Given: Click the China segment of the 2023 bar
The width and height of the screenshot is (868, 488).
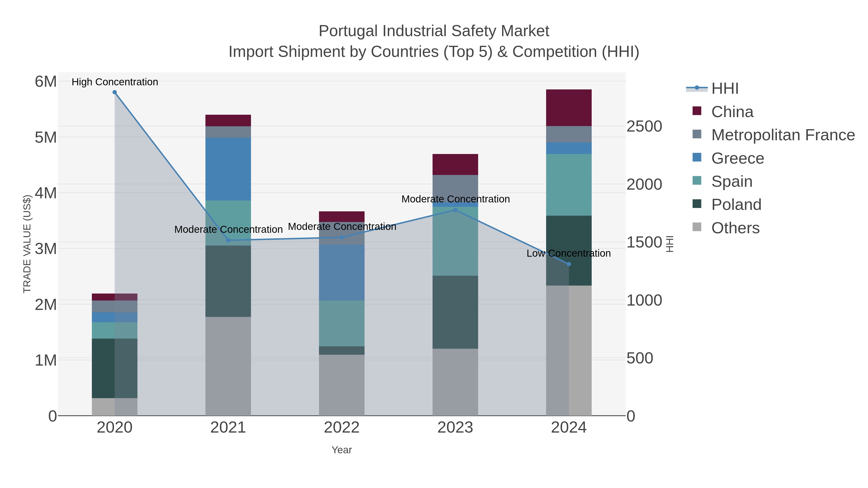Looking at the screenshot, I should [x=455, y=165].
